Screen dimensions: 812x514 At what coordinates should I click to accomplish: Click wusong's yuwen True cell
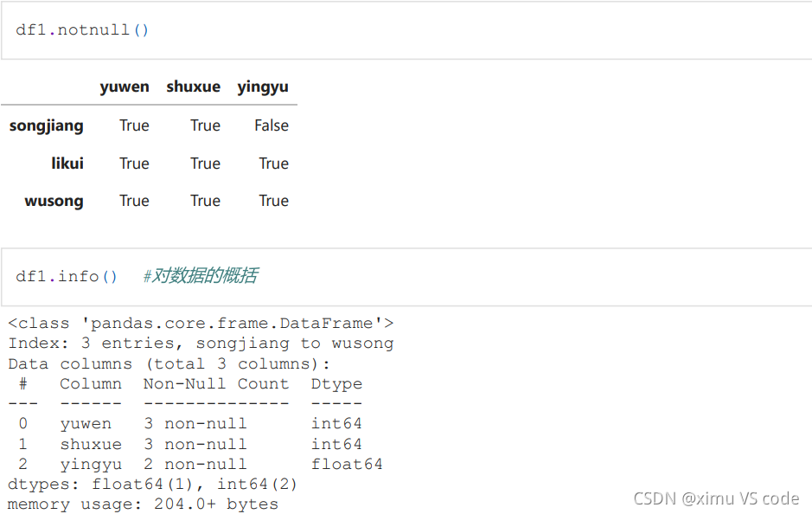pos(134,201)
